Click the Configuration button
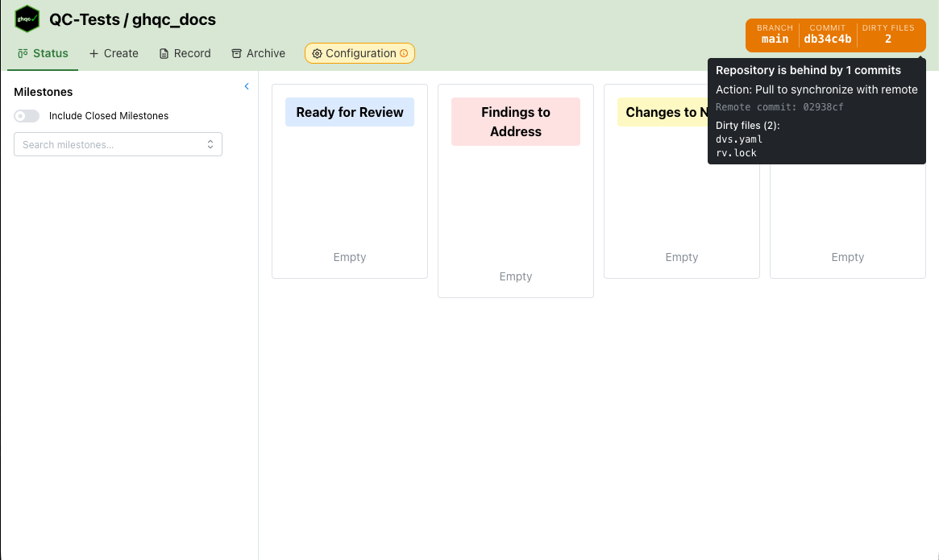 pyautogui.click(x=360, y=54)
